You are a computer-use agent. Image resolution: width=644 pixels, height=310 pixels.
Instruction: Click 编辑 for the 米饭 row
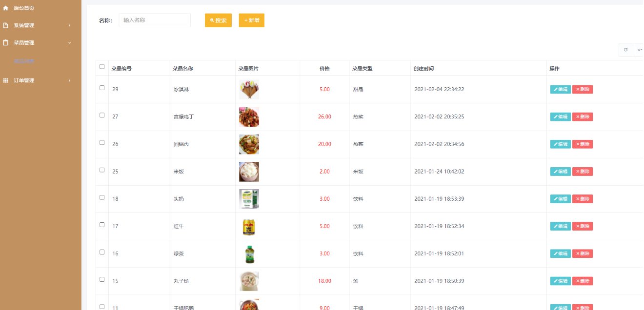point(560,172)
